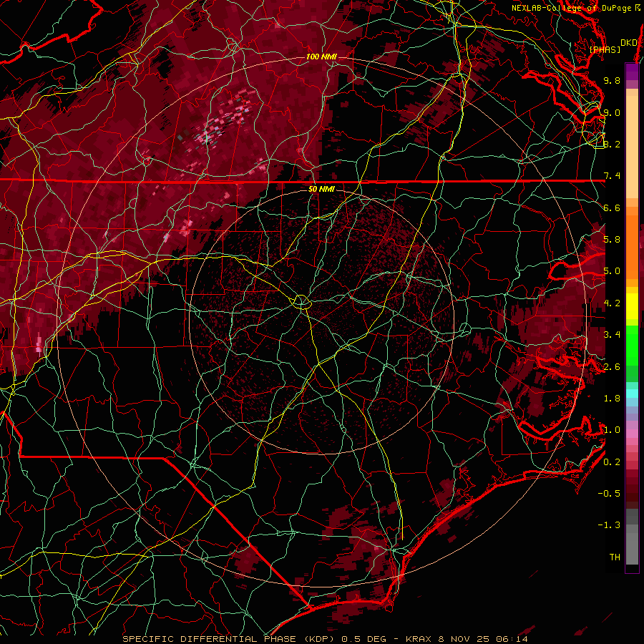Click the 4.2 value on color scale
This screenshot has height=644, width=644.
pos(612,303)
